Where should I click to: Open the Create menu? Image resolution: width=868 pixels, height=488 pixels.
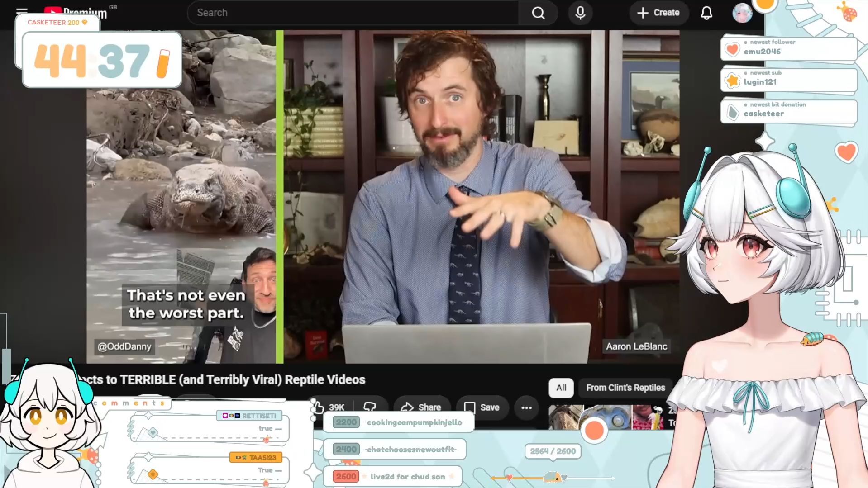[x=658, y=13]
